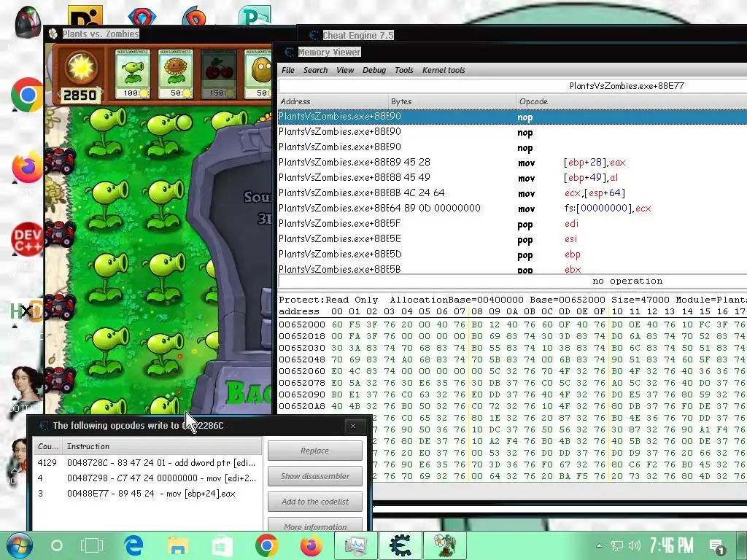
Task: Click the volume speaker tray icon
Action: (634, 545)
